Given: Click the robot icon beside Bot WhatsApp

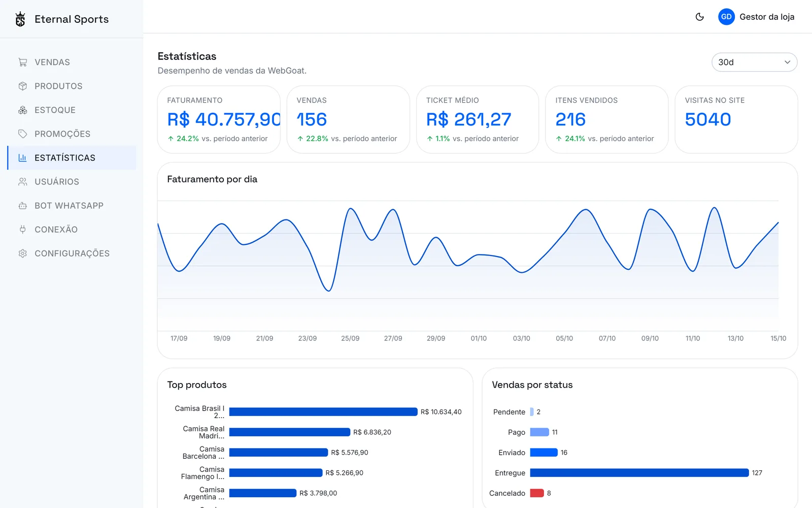Looking at the screenshot, I should [x=23, y=206].
